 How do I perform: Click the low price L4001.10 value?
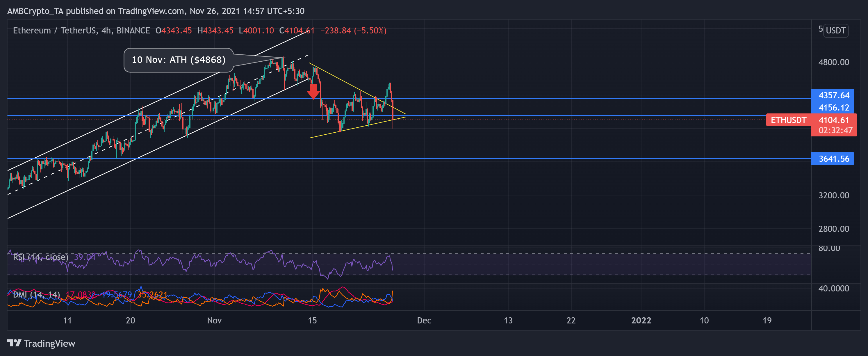[256, 31]
